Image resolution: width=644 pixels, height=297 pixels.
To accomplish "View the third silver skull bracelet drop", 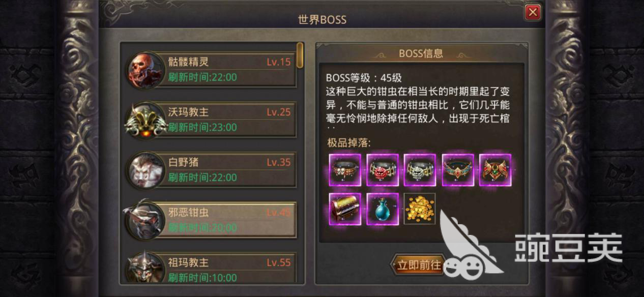I will pyautogui.click(x=420, y=170).
